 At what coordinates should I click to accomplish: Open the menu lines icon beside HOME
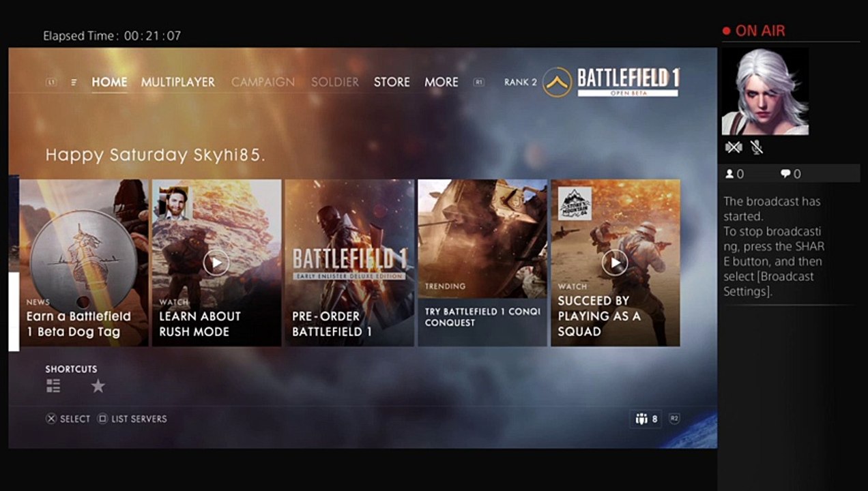tap(74, 82)
